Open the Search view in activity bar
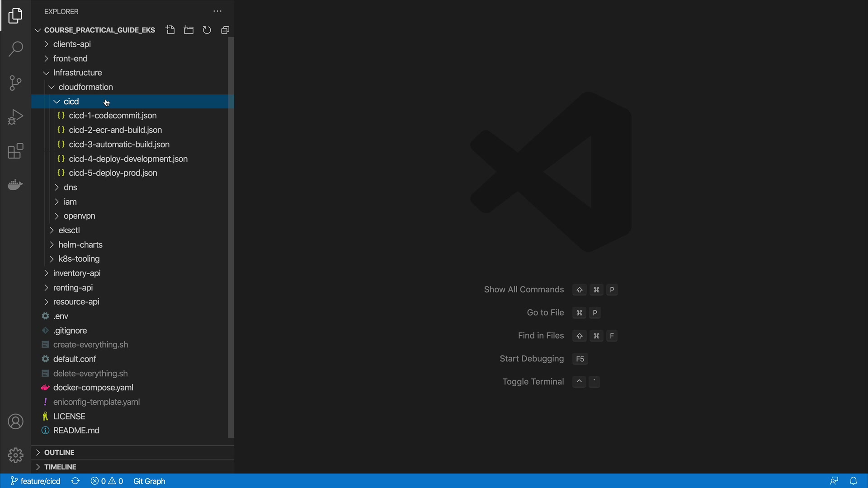Screen dimensions: 868x488 (15, 49)
